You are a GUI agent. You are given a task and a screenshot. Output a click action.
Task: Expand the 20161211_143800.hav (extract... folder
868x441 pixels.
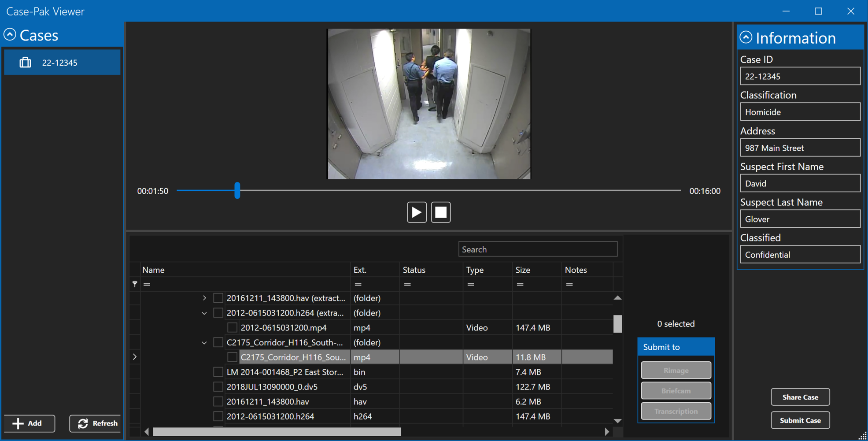pos(204,298)
